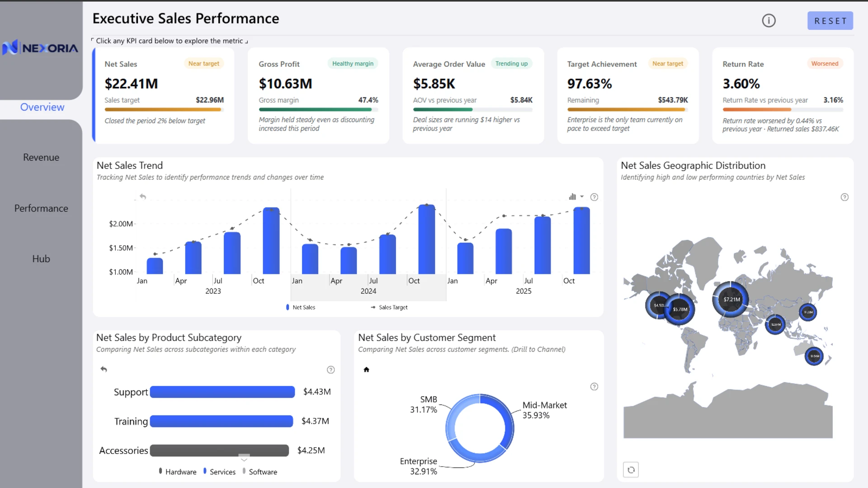Toggle the Services legend item
Screen dimensions: 868x488
pyautogui.click(x=220, y=472)
